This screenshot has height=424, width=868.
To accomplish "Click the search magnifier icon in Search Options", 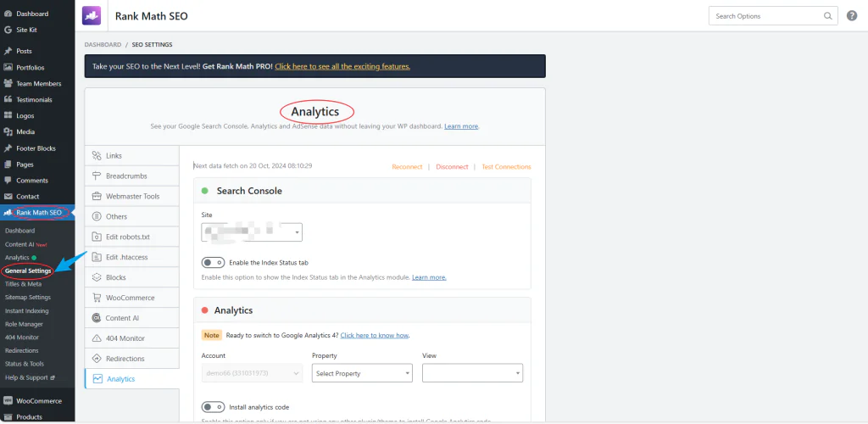I will 828,16.
